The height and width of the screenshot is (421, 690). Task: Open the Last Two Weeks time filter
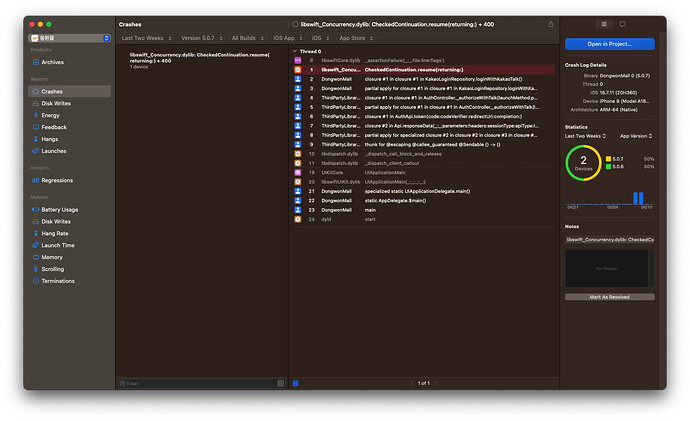pyautogui.click(x=147, y=38)
